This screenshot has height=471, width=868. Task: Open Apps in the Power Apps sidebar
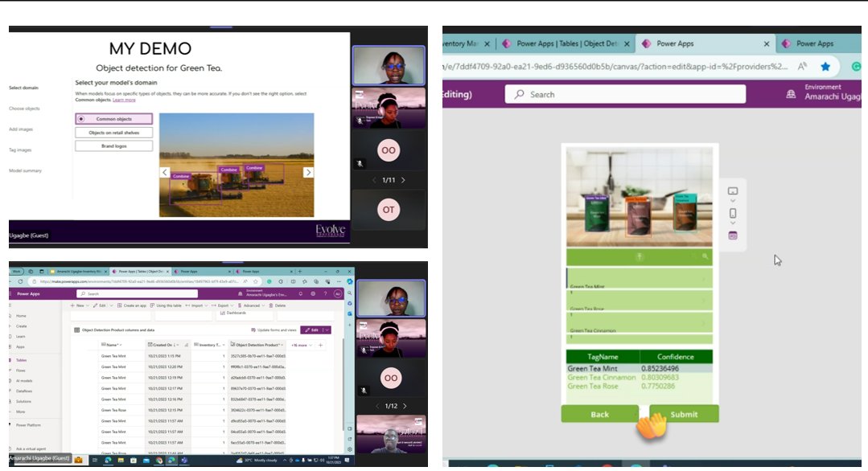[20, 346]
